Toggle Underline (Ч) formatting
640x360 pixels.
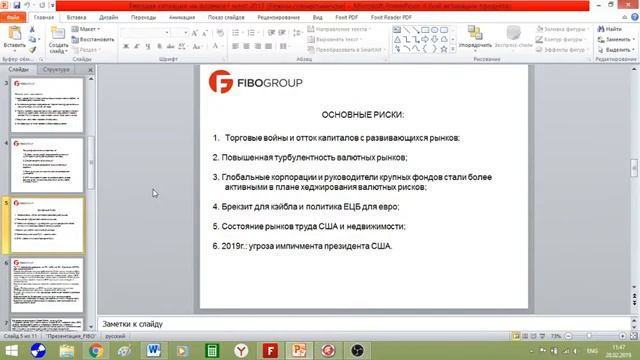(148, 47)
